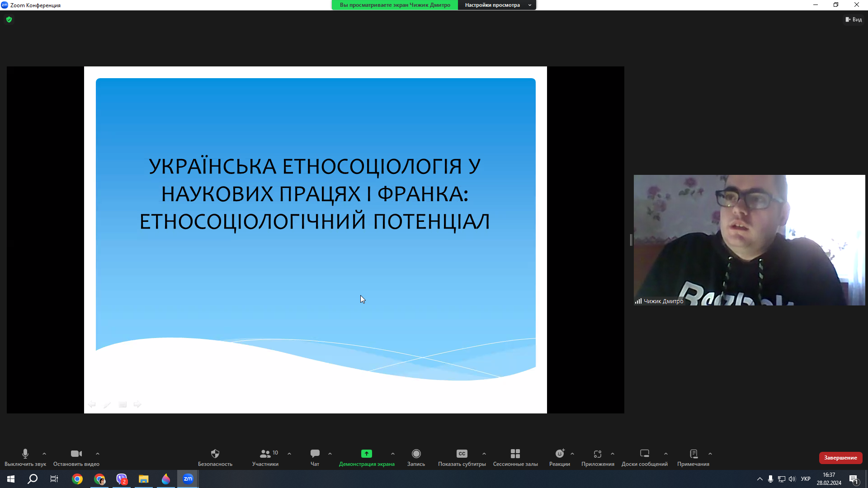
Task: Click the red Завершение end button
Action: tap(840, 458)
